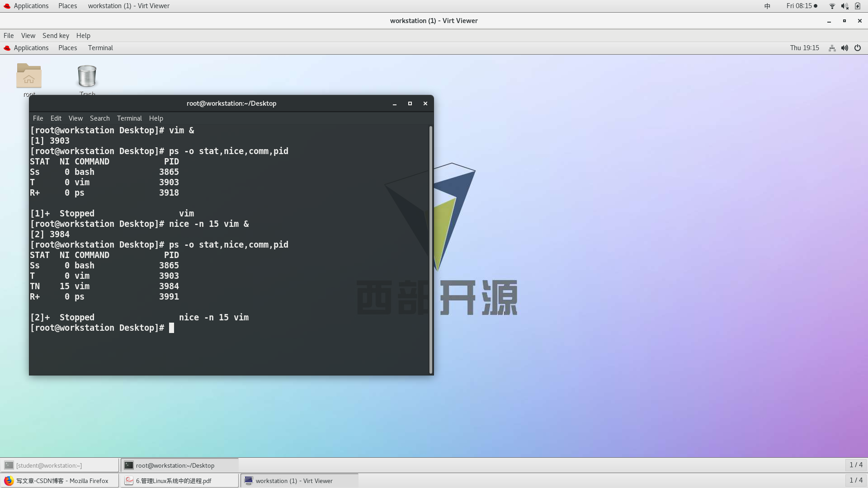Viewport: 868px width, 488px height.
Task: Click the guest network connection icon
Action: point(832,48)
